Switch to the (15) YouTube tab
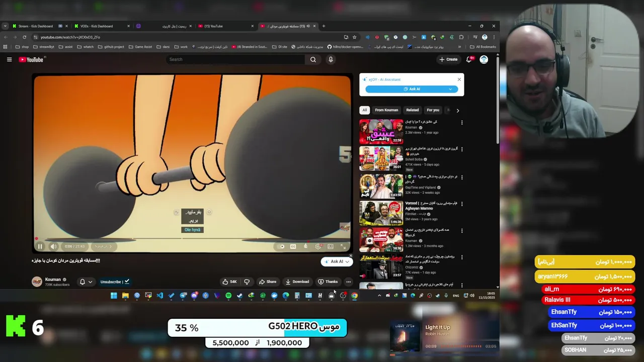The height and width of the screenshot is (362, 644). [226, 26]
